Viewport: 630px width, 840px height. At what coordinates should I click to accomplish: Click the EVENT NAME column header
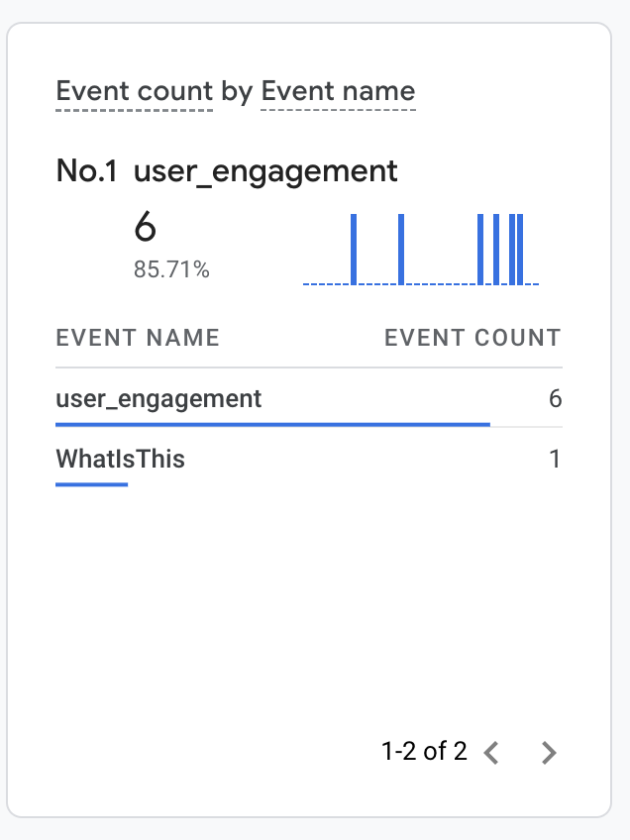[x=138, y=338]
